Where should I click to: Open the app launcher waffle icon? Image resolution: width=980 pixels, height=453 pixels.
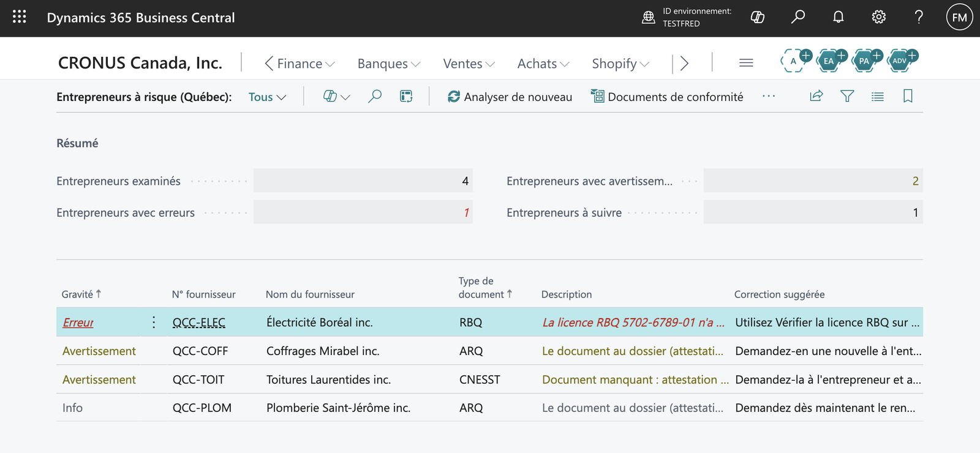[20, 17]
